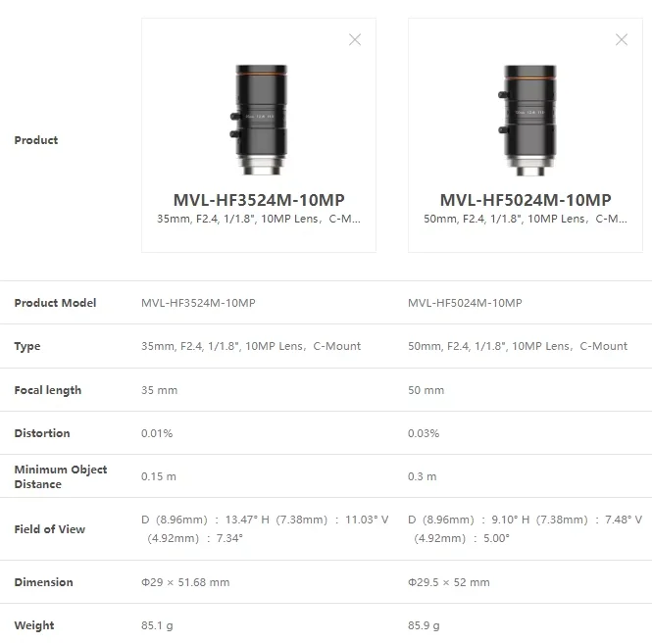This screenshot has width=652, height=644.
Task: Select the 0.15 m minimum distance value
Action: [159, 476]
